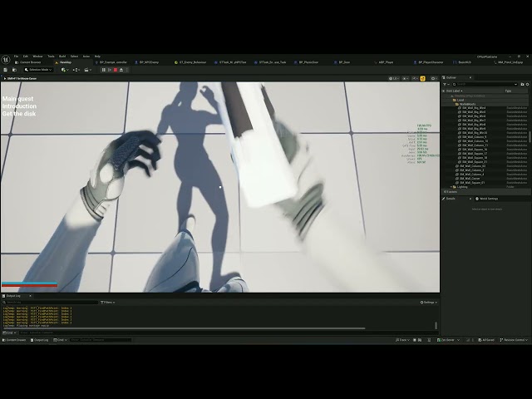Open the Add content dropdown in toolbar
Viewport: 532px width, 399px height.
[65, 70]
